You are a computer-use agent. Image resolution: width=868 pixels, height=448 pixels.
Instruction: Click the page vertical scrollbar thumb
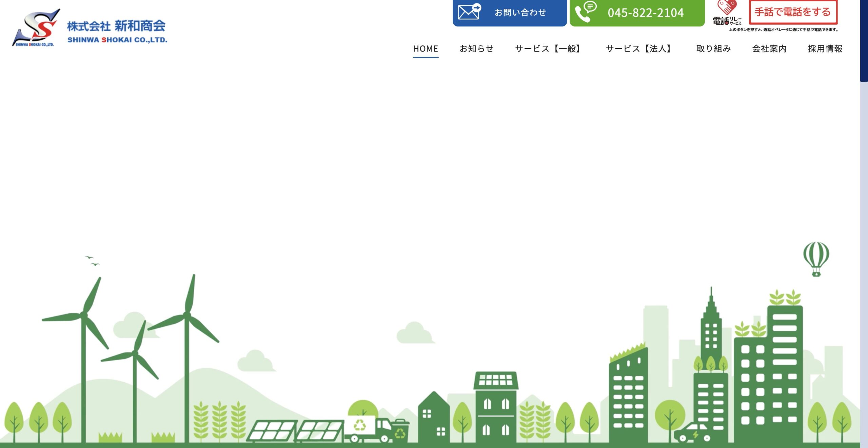(864, 41)
